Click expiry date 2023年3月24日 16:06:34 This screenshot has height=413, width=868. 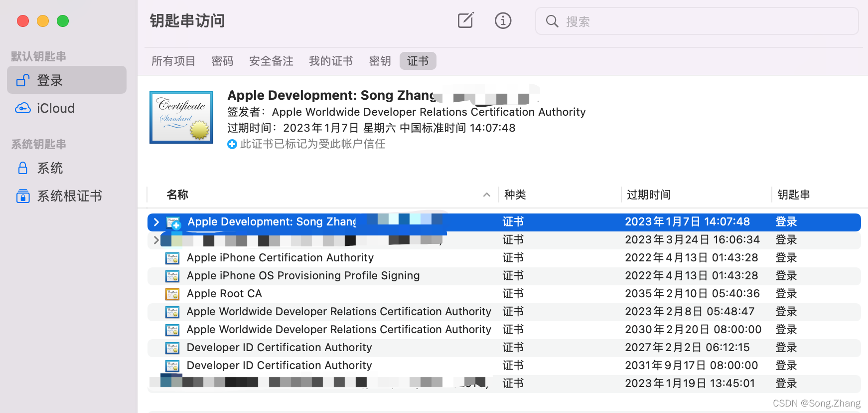(x=693, y=240)
